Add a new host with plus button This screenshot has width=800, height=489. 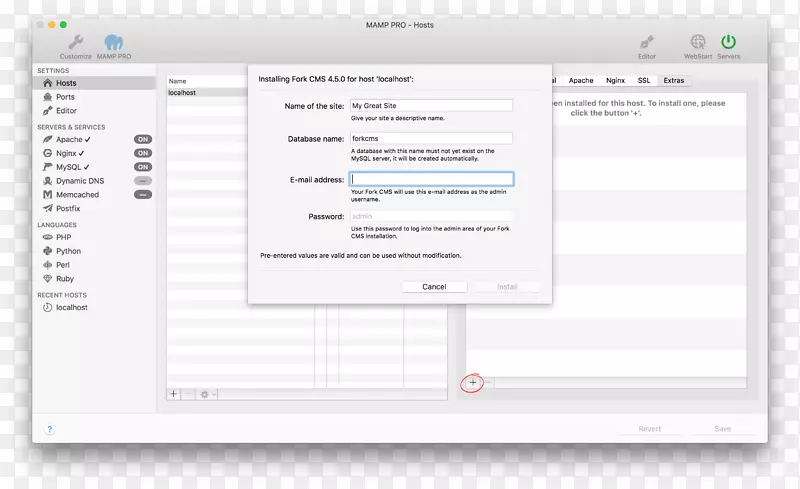173,394
